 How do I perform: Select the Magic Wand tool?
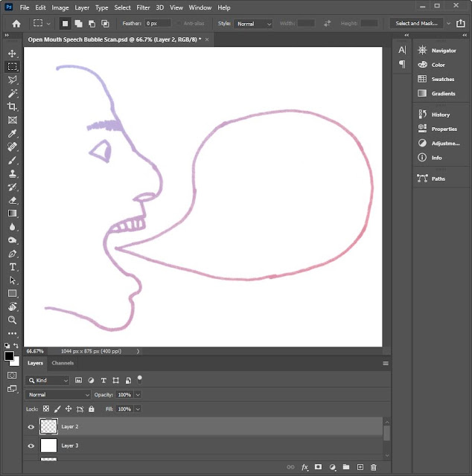click(12, 94)
